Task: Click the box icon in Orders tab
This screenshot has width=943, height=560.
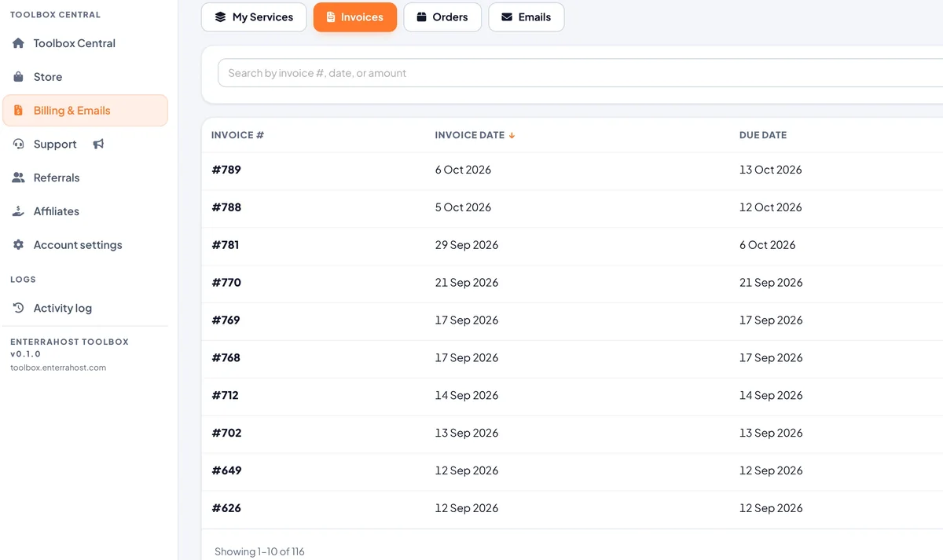Action: point(422,17)
